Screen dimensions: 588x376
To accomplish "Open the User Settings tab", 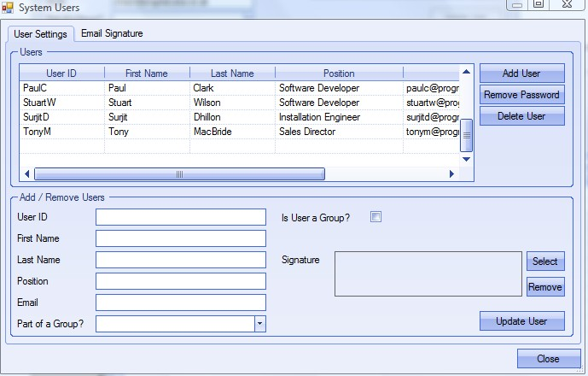I will coord(41,34).
